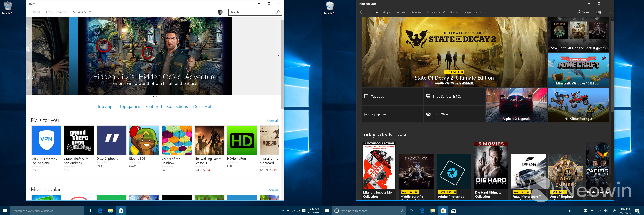The width and height of the screenshot is (644, 215).
Task: Advance hero carousel with right arrow
Action: (x=278, y=56)
